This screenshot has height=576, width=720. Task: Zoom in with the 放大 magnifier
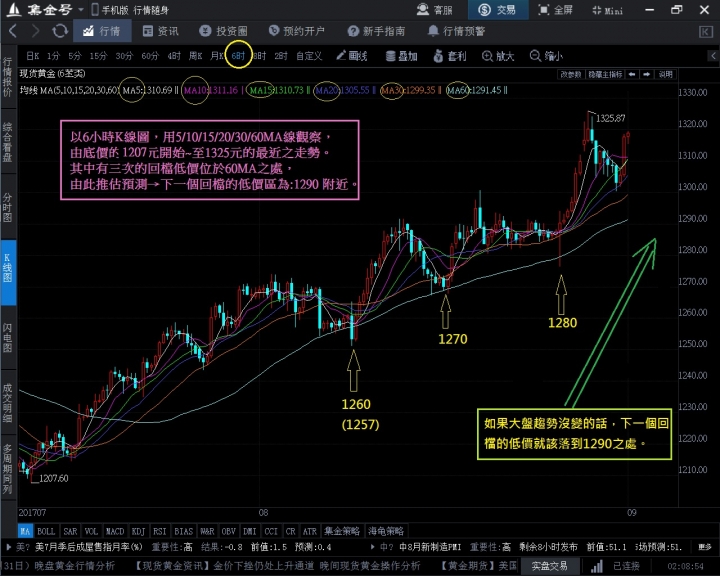coord(498,56)
